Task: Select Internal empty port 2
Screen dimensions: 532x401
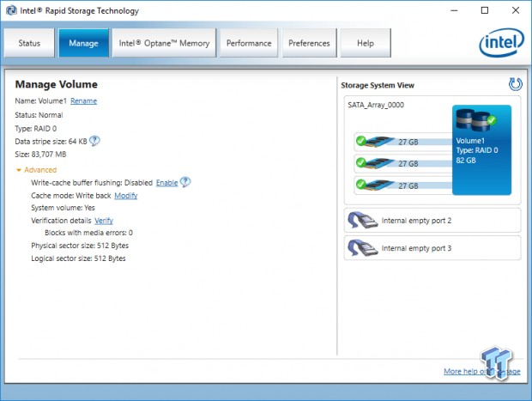Action: click(432, 221)
